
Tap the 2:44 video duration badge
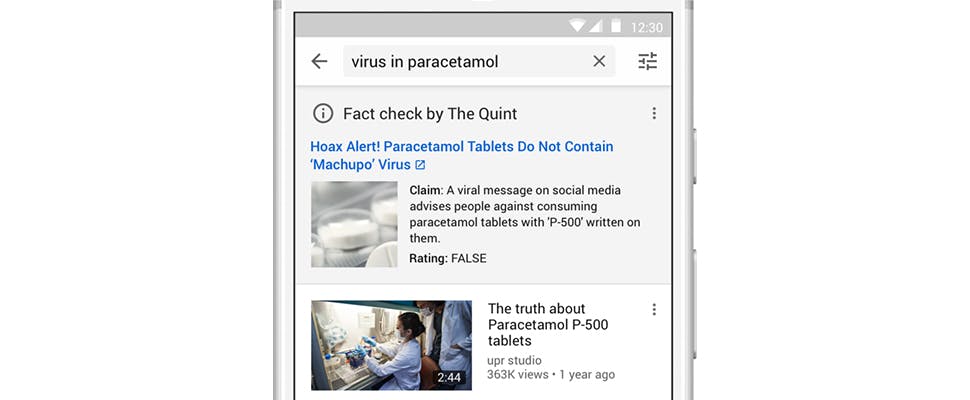(449, 377)
